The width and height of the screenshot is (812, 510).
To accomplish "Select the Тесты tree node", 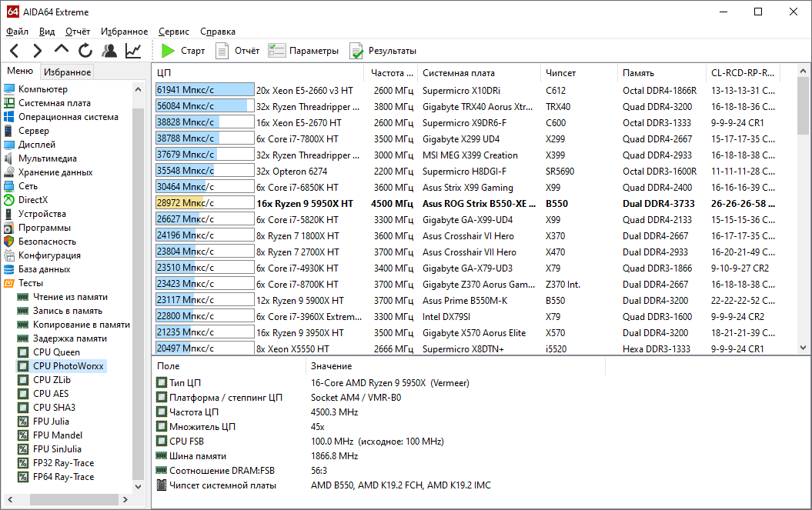I will click(x=31, y=283).
